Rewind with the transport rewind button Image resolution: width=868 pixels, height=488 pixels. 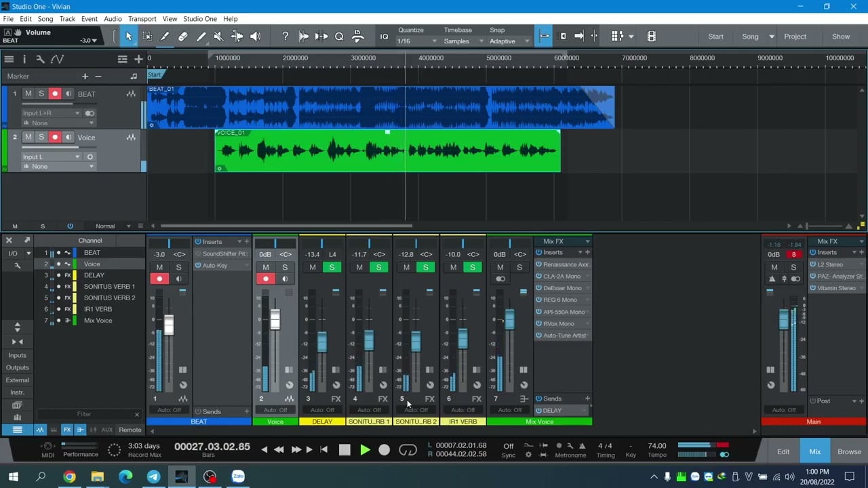click(279, 449)
